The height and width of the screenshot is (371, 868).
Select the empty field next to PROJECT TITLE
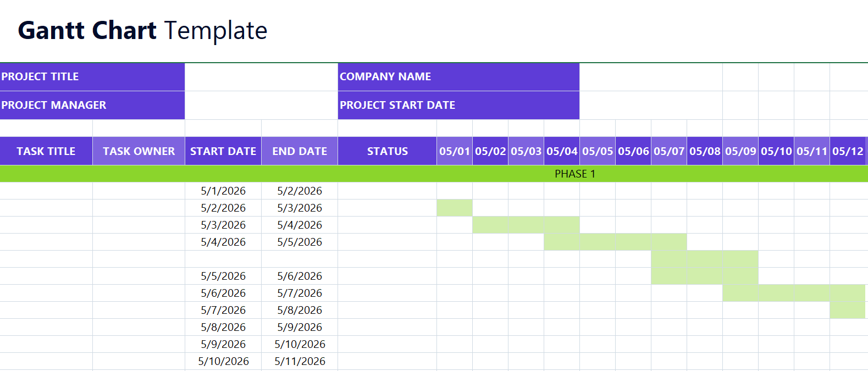(262, 77)
